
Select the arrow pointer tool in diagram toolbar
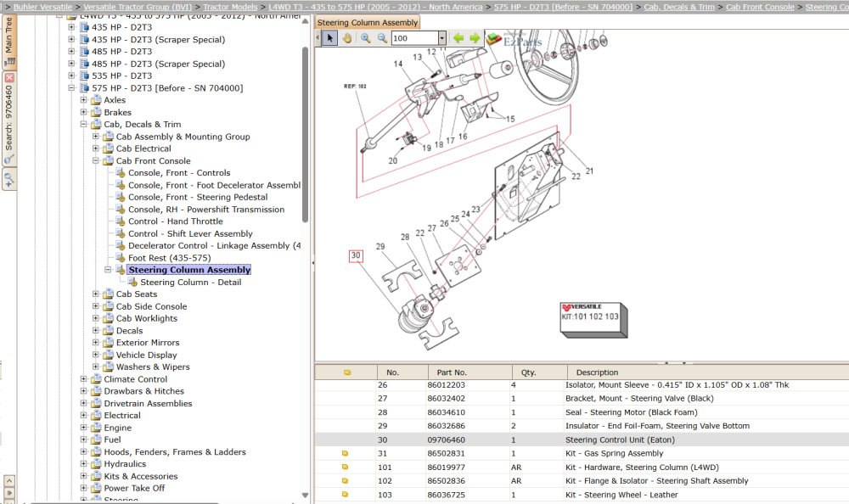coord(329,38)
